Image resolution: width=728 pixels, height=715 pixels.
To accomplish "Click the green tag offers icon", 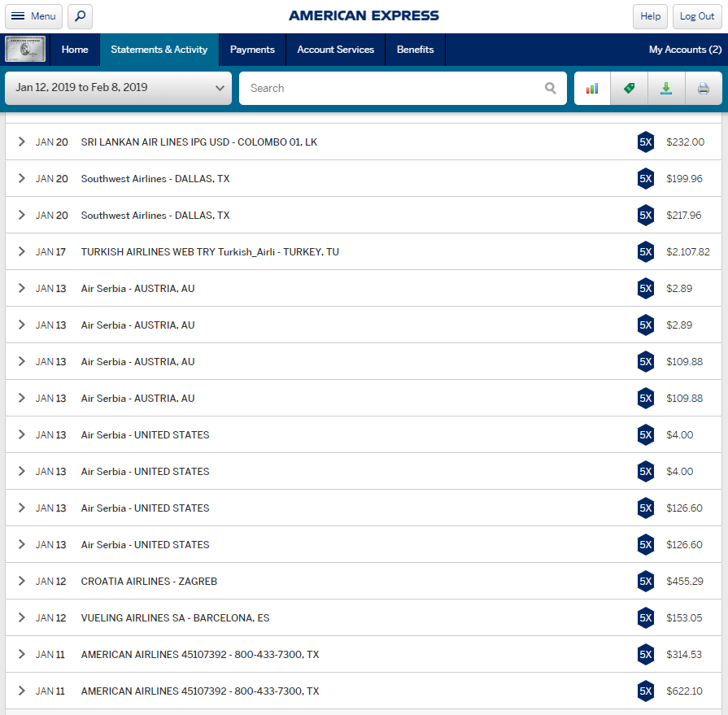I will pos(629,88).
